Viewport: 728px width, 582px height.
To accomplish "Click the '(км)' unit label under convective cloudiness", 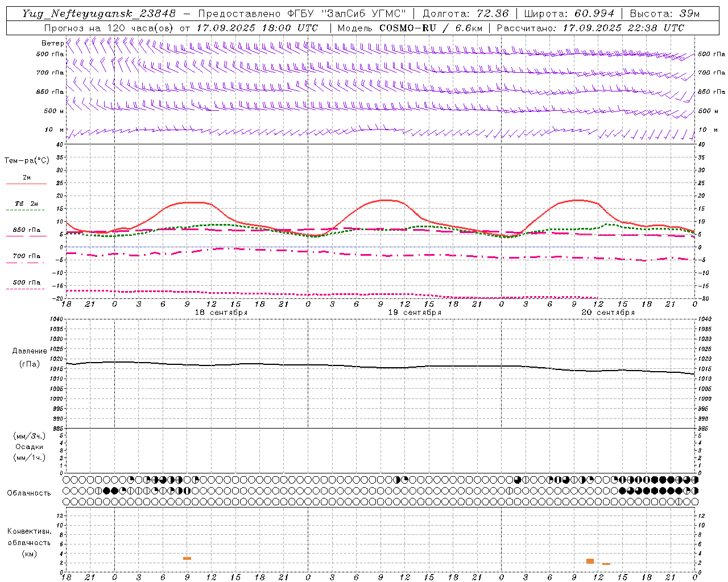I will [x=29, y=554].
